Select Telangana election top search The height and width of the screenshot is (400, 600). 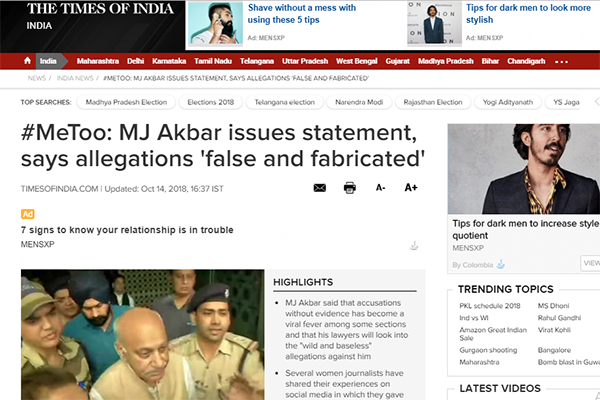pos(285,102)
